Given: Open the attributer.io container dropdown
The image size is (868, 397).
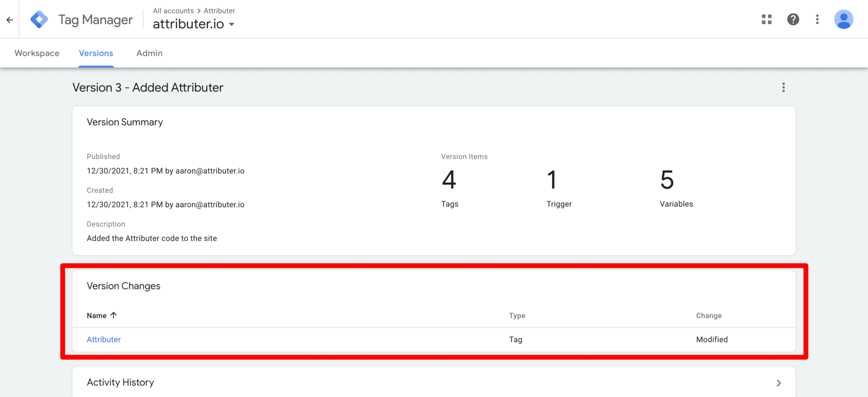Looking at the screenshot, I should point(194,24).
